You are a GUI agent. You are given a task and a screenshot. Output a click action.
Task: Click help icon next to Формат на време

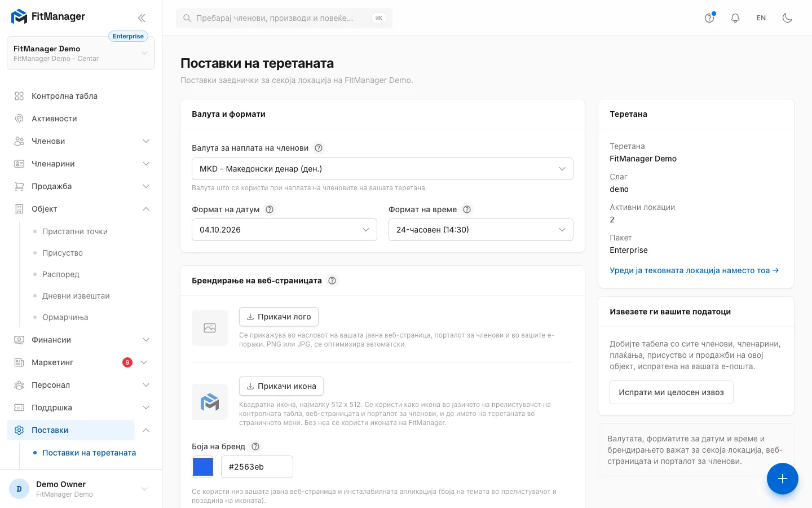(x=467, y=209)
